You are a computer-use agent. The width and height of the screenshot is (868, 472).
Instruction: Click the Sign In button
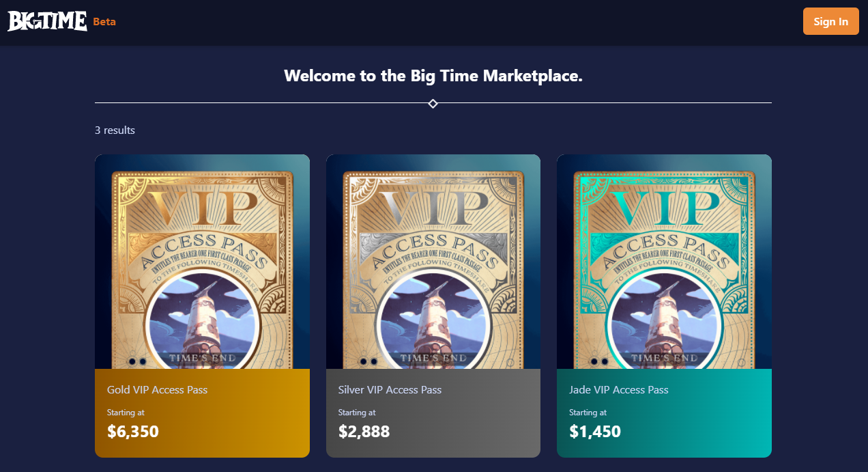pos(830,21)
